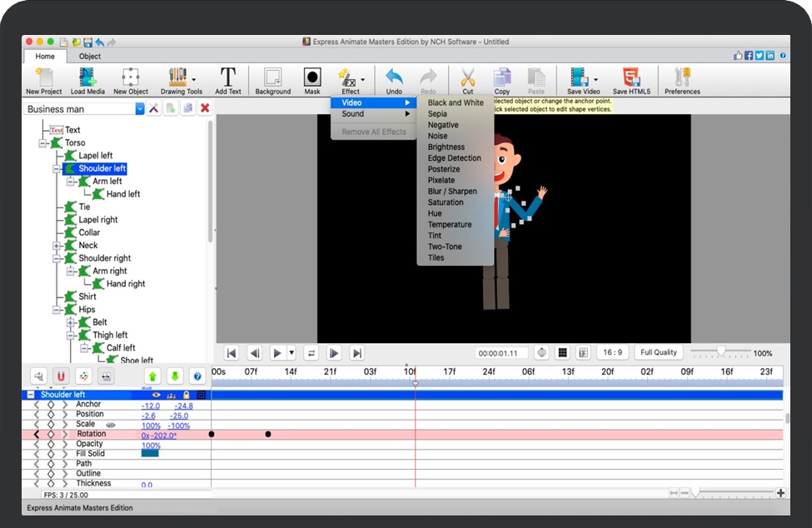The width and height of the screenshot is (812, 528).
Task: Toggle the loop playback button
Action: coord(311,352)
